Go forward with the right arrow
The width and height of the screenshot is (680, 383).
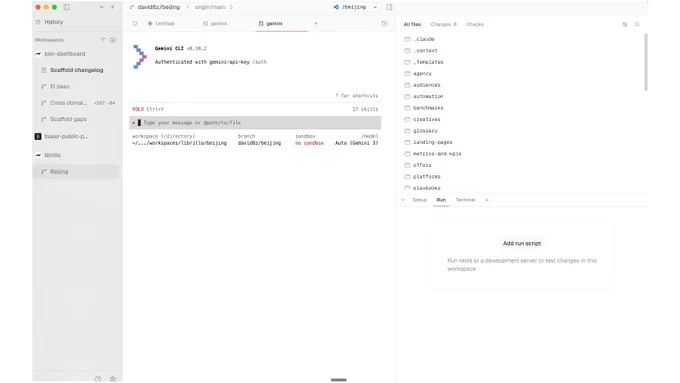click(112, 7)
